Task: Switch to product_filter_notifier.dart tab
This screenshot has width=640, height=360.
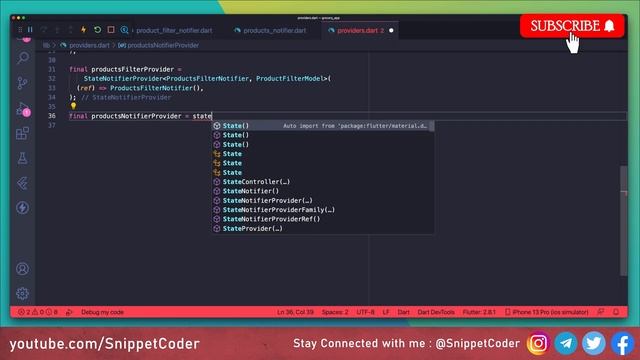Action: [174, 31]
